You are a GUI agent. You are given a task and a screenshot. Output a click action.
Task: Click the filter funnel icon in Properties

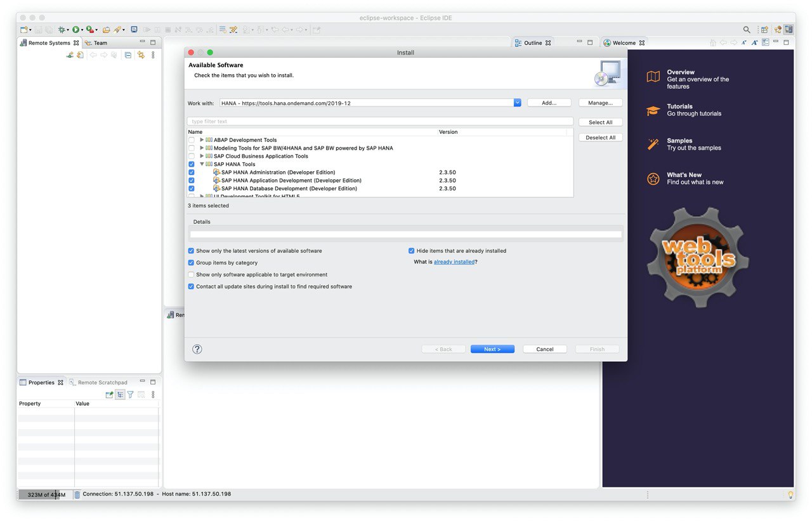coord(130,394)
